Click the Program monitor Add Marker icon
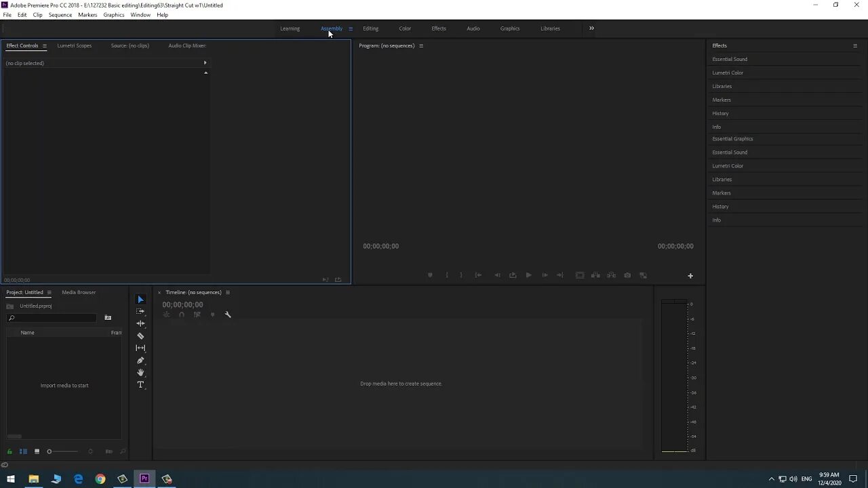This screenshot has width=868, height=488. [x=430, y=275]
